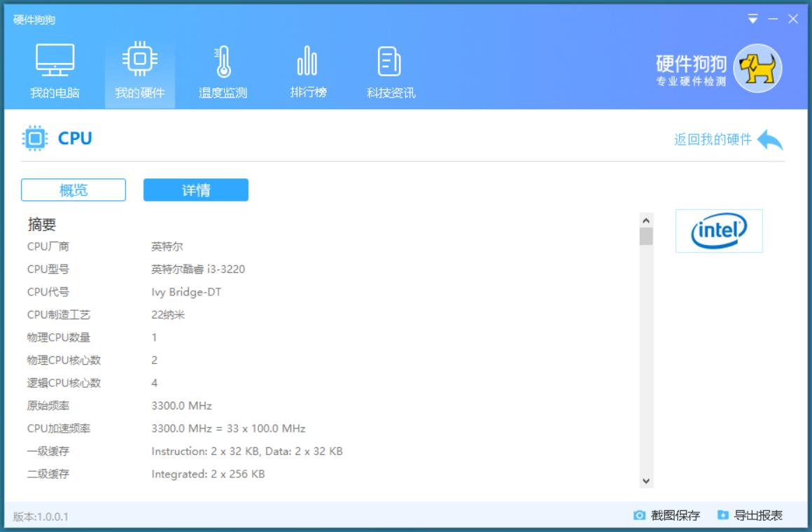Click the yellow dog logo avatar
Image resolution: width=812 pixels, height=532 pixels.
[757, 69]
